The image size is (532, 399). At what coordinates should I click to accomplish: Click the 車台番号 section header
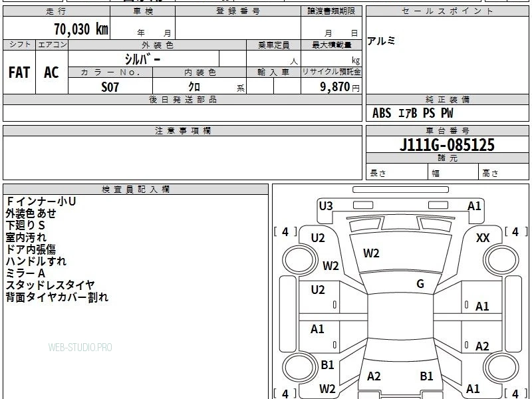[x=447, y=130]
